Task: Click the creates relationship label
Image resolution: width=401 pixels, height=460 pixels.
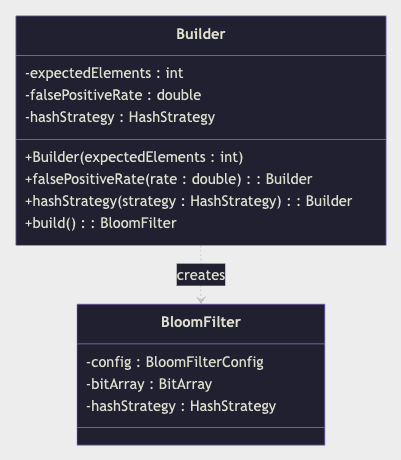Action: (x=201, y=275)
